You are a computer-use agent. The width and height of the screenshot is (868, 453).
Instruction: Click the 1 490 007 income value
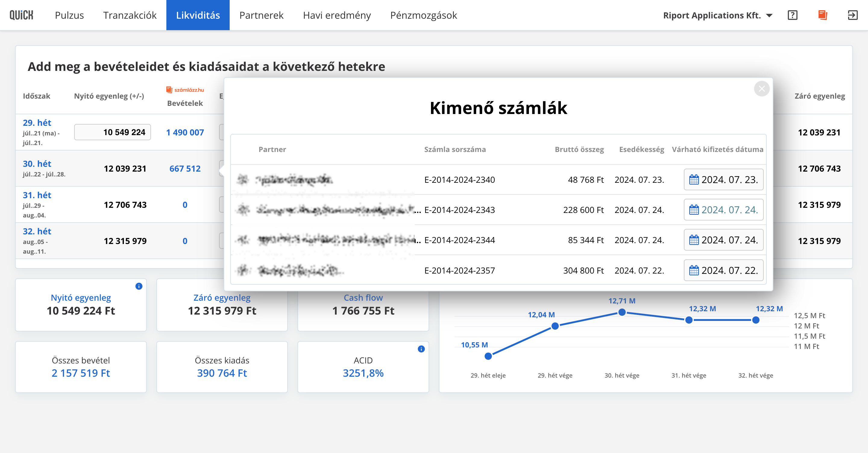pyautogui.click(x=185, y=133)
